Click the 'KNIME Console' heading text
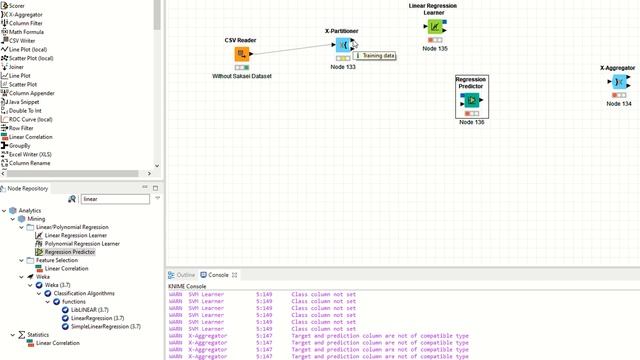640x360 pixels. (x=187, y=286)
